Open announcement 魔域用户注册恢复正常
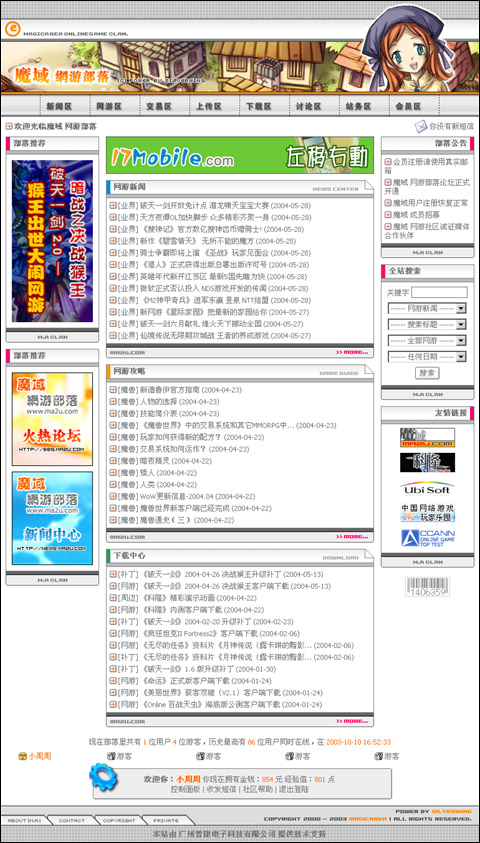Image resolution: width=480 pixels, height=843 pixels. [x=430, y=203]
